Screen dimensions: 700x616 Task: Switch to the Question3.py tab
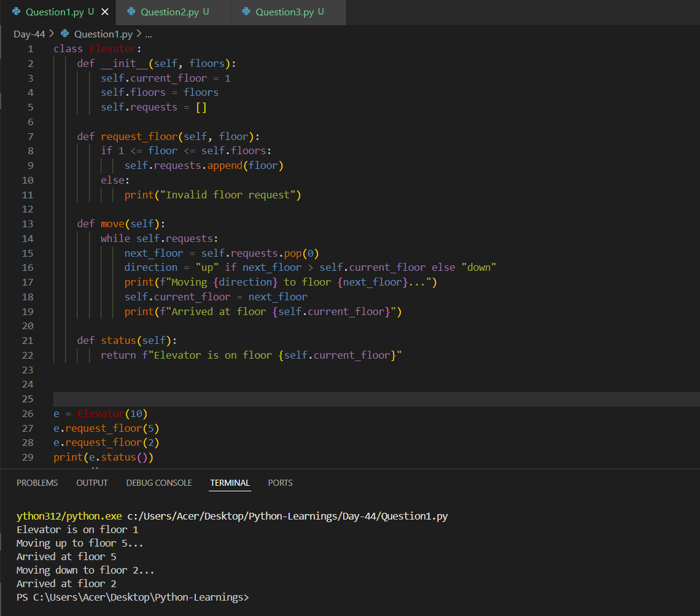pyautogui.click(x=289, y=12)
